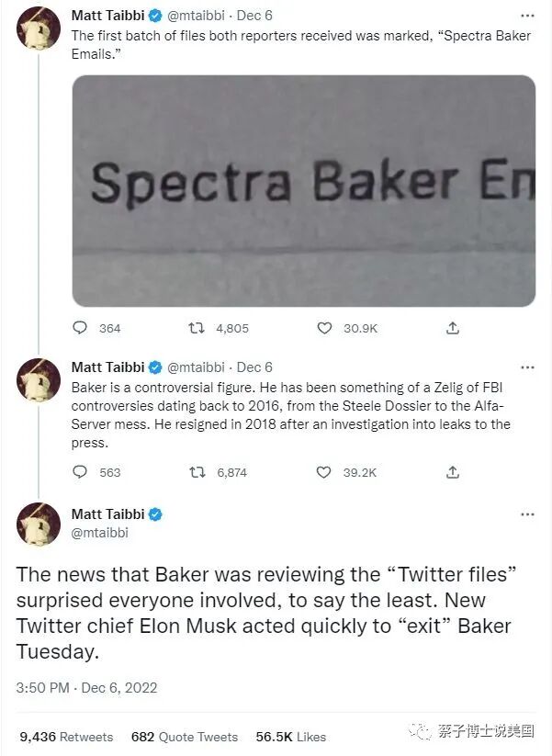Open more options on second tweet

[x=527, y=367]
